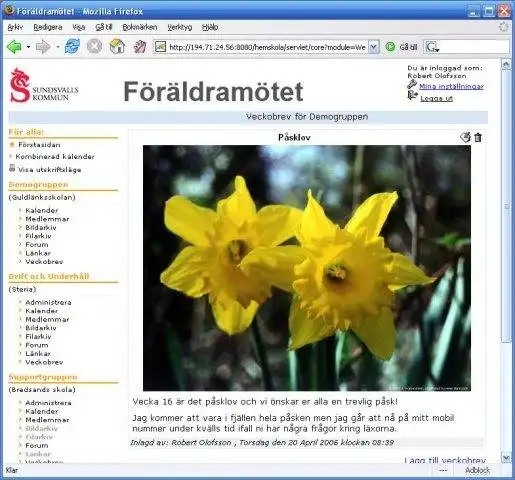Screen dimensions: 515x480
Task: Open Medlemmar under Demogruppen
Action: [x=47, y=219]
